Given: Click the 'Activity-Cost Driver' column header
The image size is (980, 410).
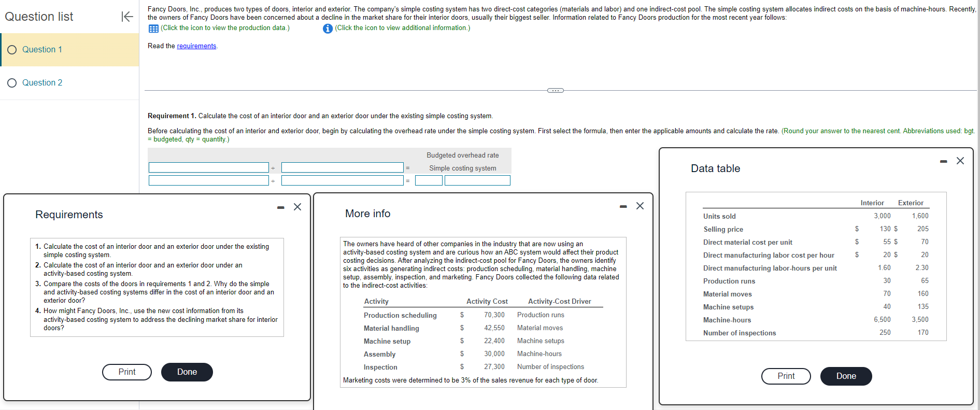Looking at the screenshot, I should point(560,301).
